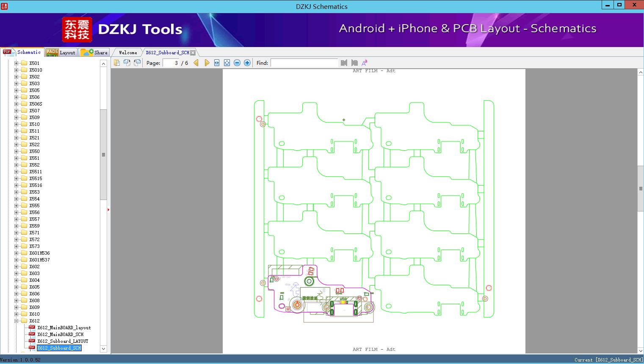644x364 pixels.
Task: Click the Find search box
Action: click(x=304, y=63)
